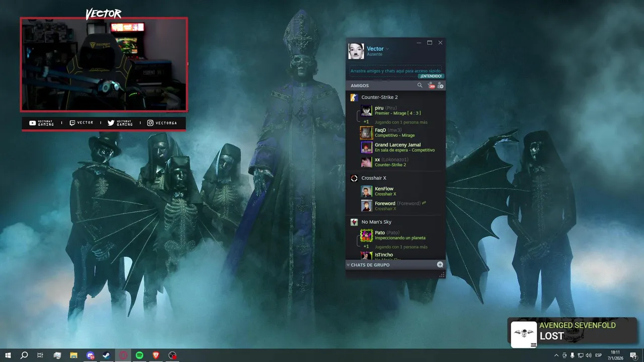This screenshot has height=362, width=644.
Task: Open the persona status dropdown next to Vector
Action: pos(387,49)
